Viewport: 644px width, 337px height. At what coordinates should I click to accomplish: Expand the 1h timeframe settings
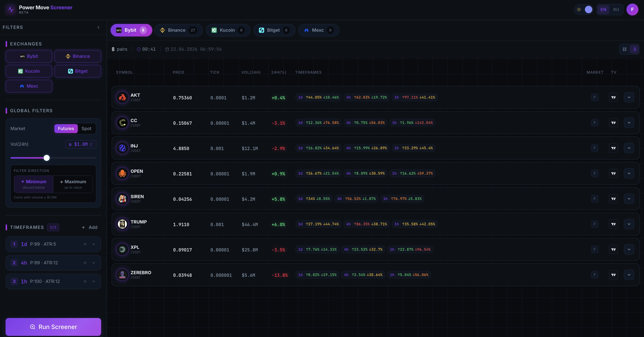(94, 281)
